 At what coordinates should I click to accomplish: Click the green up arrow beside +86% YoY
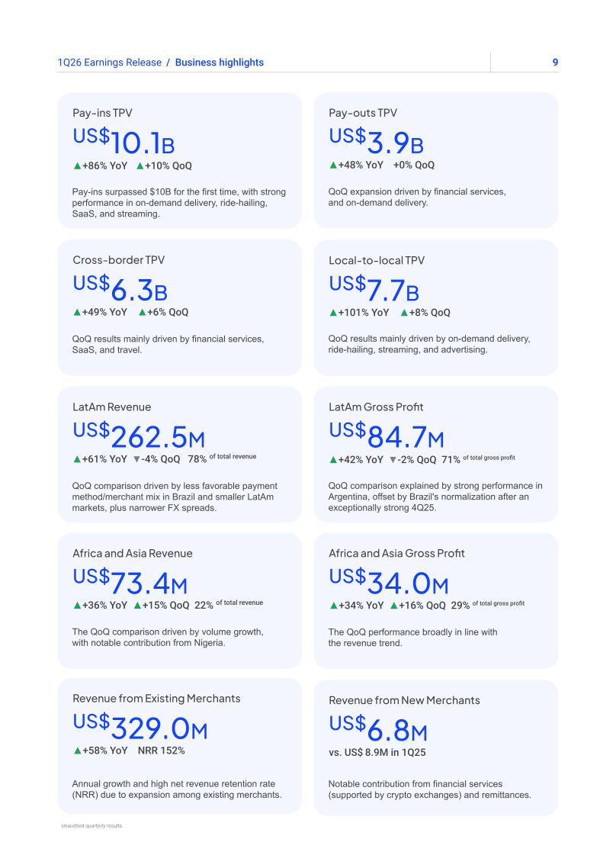tap(77, 166)
